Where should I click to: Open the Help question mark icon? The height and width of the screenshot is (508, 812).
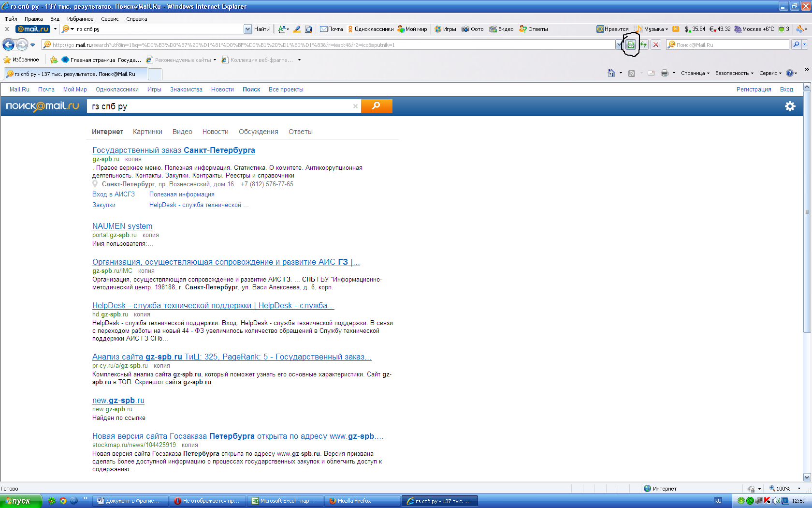(x=790, y=73)
